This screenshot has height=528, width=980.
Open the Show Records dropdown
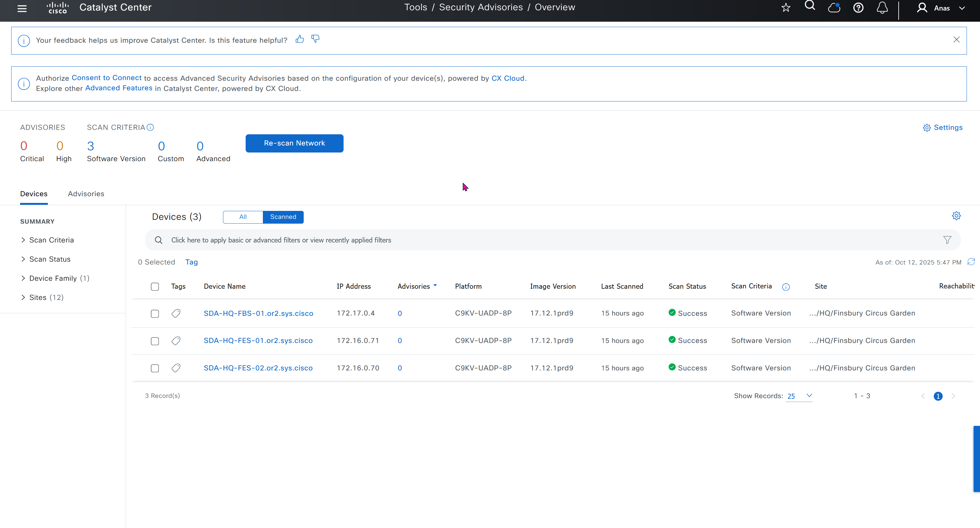[x=799, y=396]
